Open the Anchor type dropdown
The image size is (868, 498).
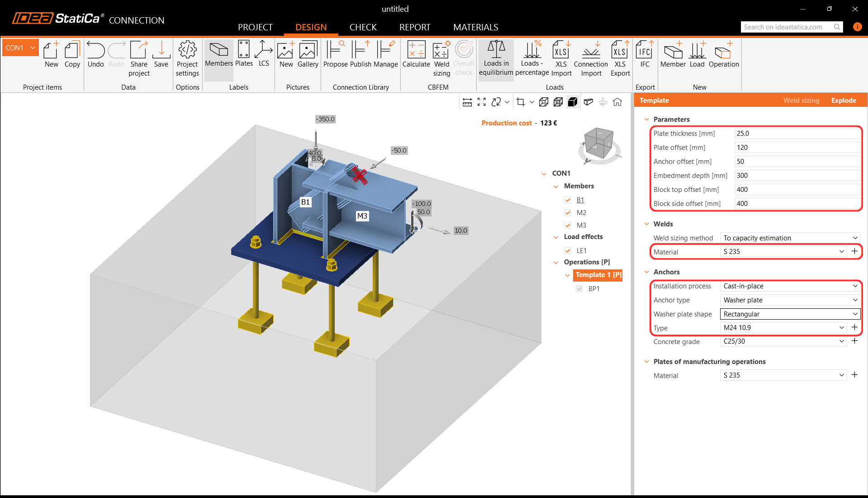pos(790,300)
